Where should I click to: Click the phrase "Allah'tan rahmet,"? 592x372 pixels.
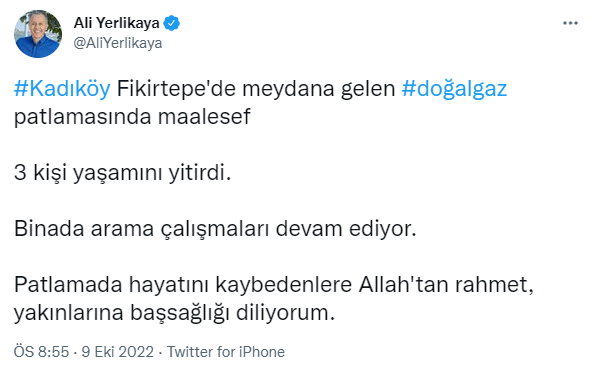point(446,285)
